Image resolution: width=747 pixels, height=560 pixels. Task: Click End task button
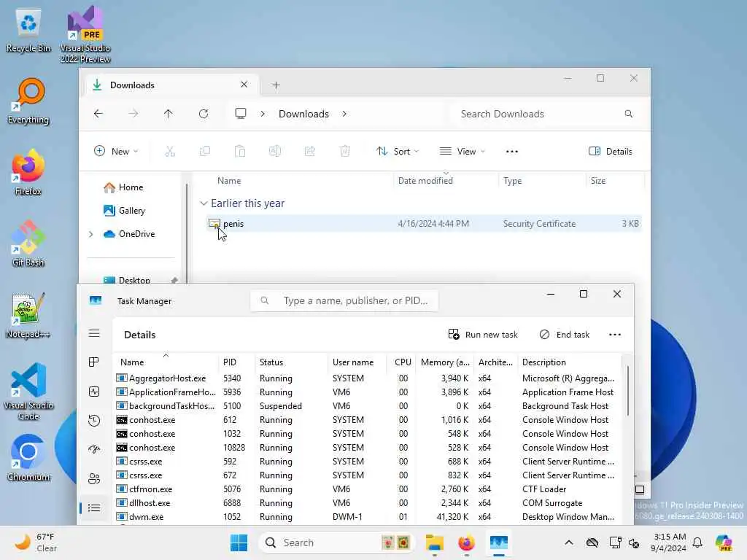565,335
